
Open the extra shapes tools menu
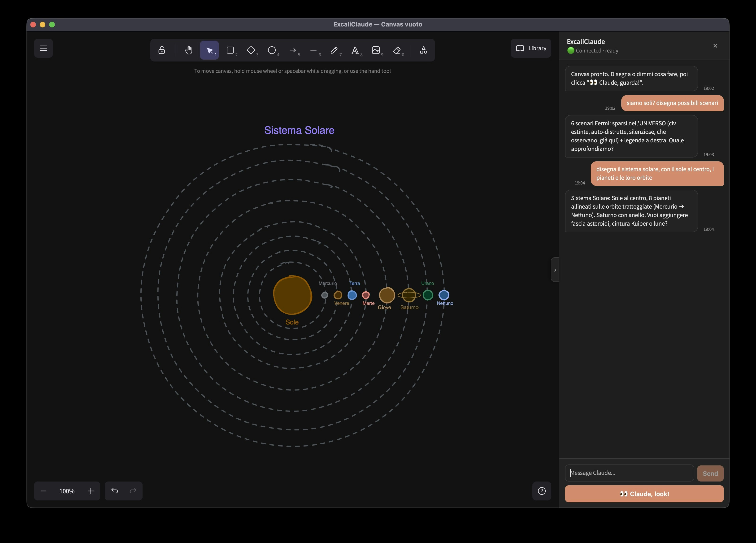click(x=423, y=50)
